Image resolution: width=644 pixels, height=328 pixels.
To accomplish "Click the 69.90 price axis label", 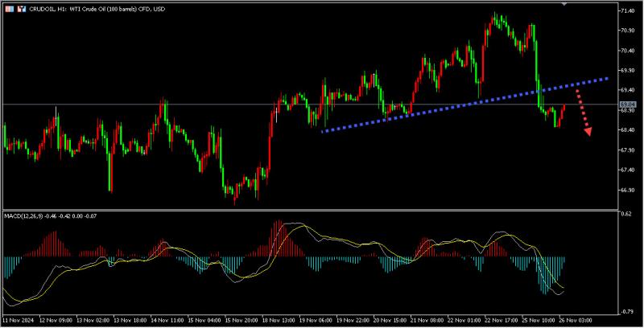I will [627, 71].
